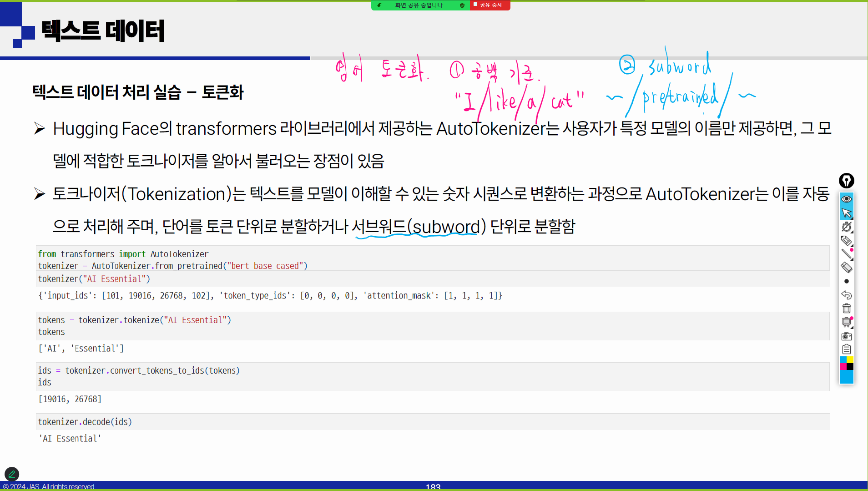Pick the black color swatch
868x491 pixels.
tap(850, 367)
